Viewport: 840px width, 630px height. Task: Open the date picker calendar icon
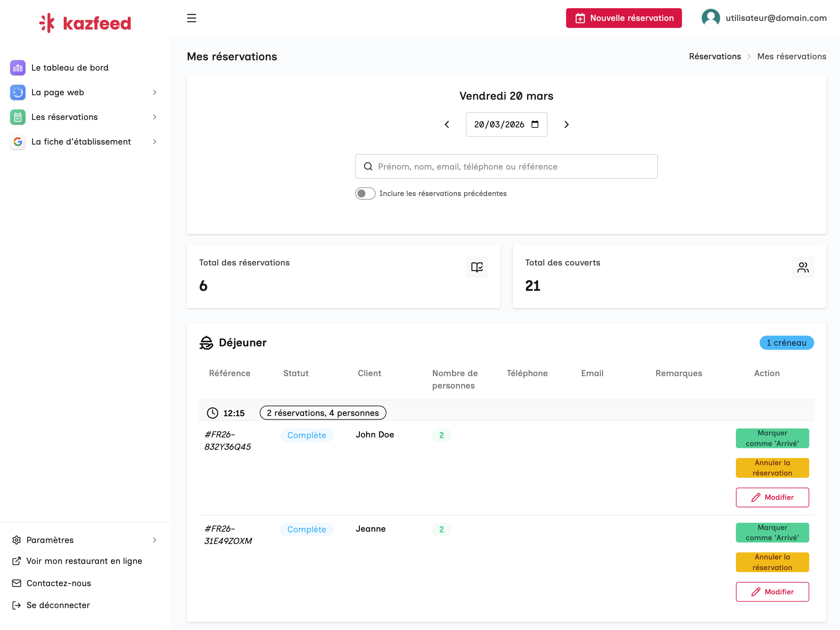point(535,124)
